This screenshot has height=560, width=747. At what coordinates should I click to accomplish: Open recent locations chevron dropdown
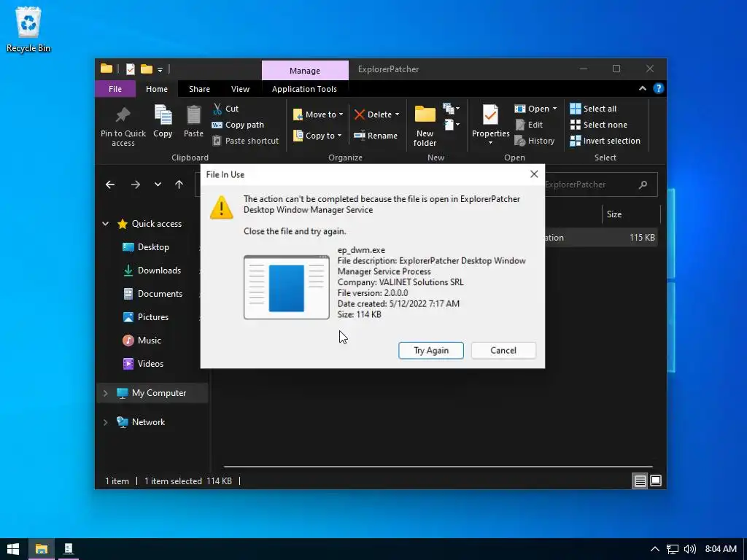pyautogui.click(x=158, y=184)
